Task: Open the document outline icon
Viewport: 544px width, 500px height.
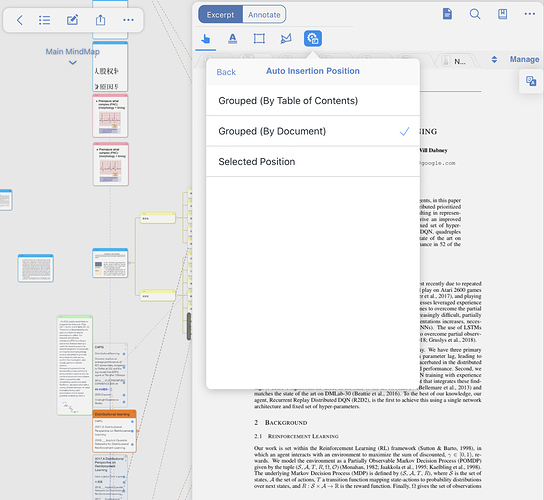Action: 448,14
